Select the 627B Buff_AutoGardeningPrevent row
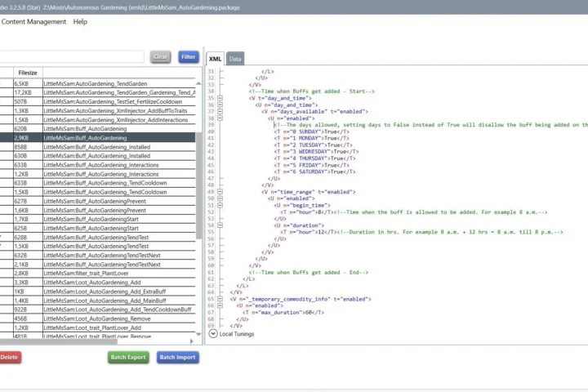This screenshot has height=392, width=588. click(x=97, y=201)
